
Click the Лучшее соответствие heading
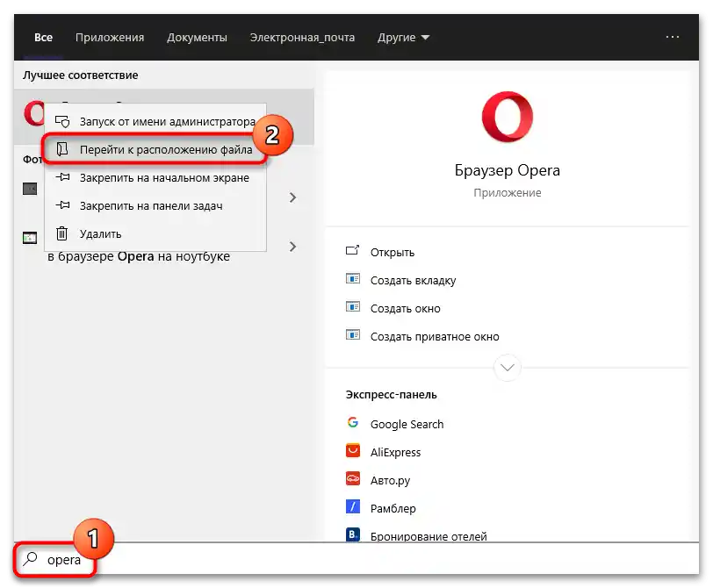coord(81,75)
